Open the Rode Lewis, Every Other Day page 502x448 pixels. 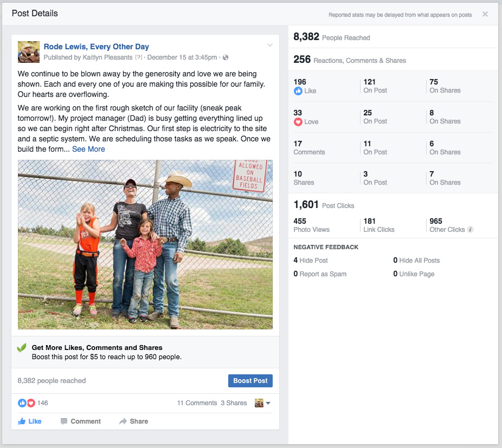[x=96, y=47]
